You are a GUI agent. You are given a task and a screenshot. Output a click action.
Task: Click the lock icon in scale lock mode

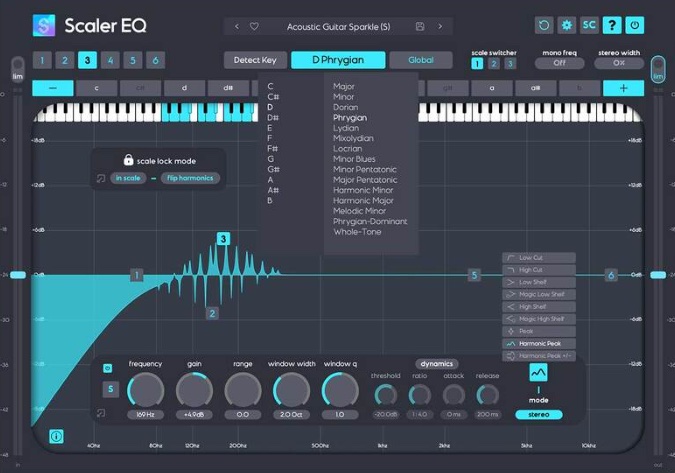(x=128, y=160)
